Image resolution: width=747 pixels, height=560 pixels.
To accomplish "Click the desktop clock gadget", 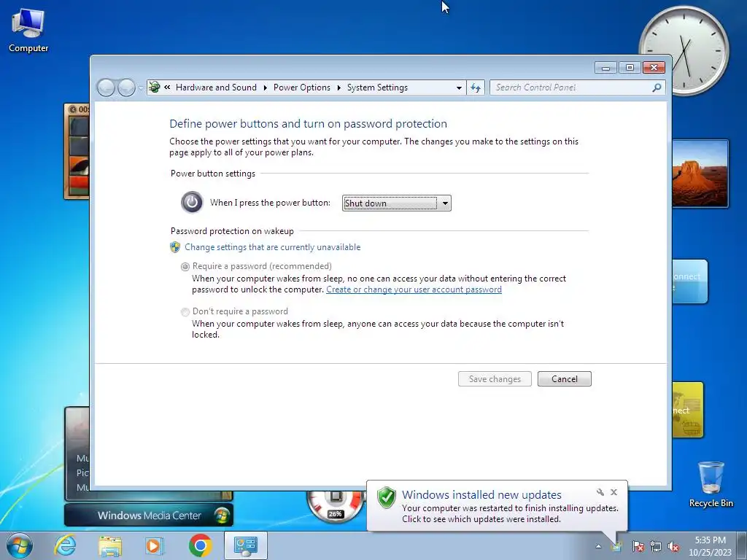I will pos(684,50).
